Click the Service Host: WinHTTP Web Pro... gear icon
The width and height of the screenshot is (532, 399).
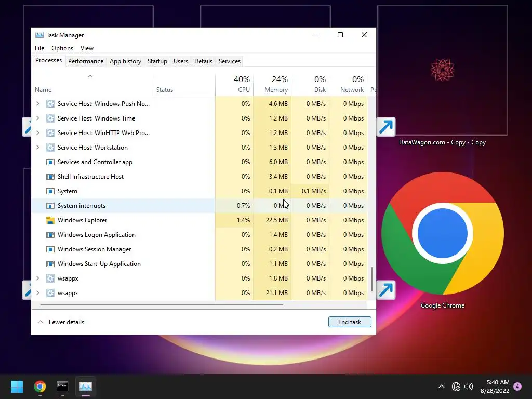tap(50, 133)
